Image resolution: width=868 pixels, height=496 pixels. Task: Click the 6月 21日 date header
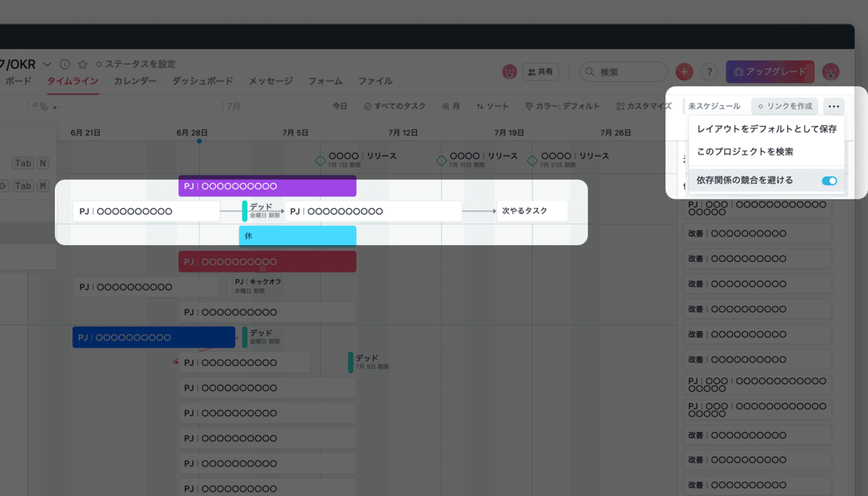[x=85, y=133]
